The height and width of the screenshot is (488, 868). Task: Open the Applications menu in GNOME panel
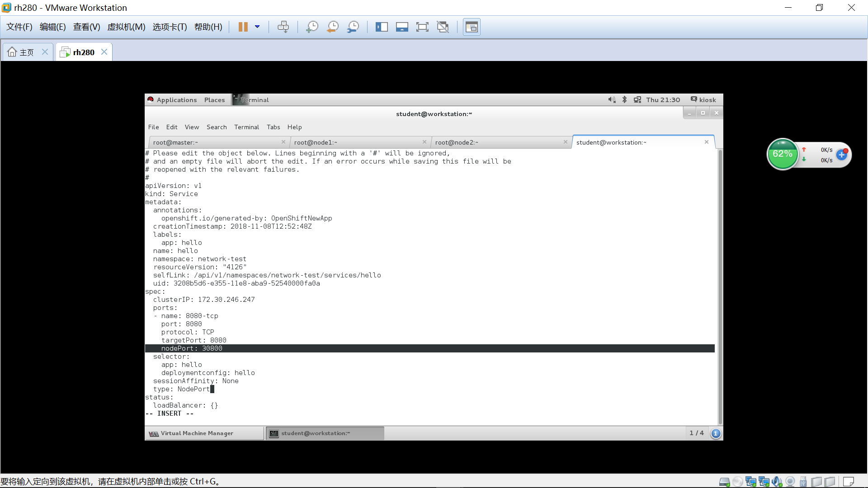tap(176, 100)
